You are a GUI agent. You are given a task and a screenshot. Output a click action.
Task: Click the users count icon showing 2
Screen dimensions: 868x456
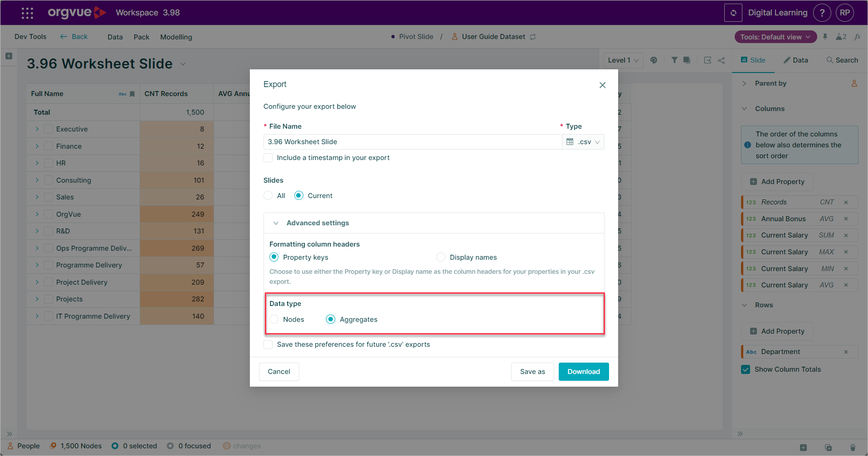(841, 37)
